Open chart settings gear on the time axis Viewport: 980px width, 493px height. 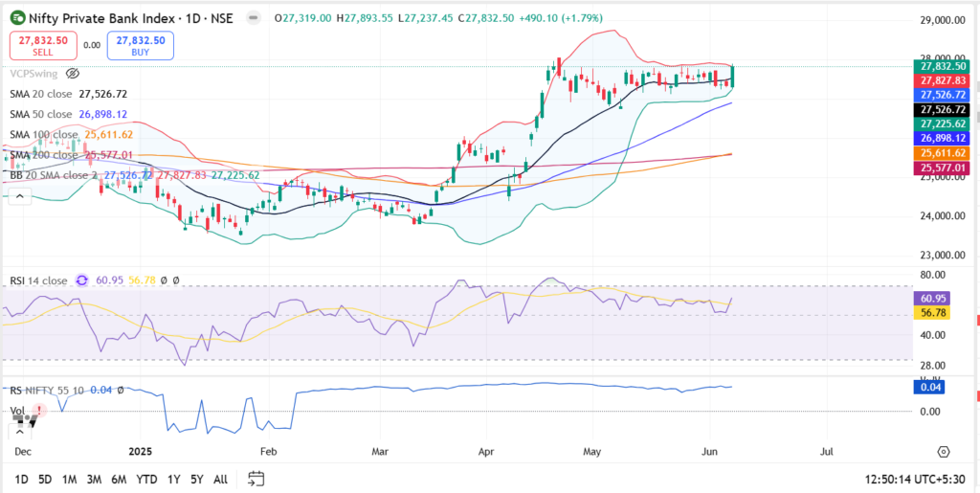coord(944,451)
